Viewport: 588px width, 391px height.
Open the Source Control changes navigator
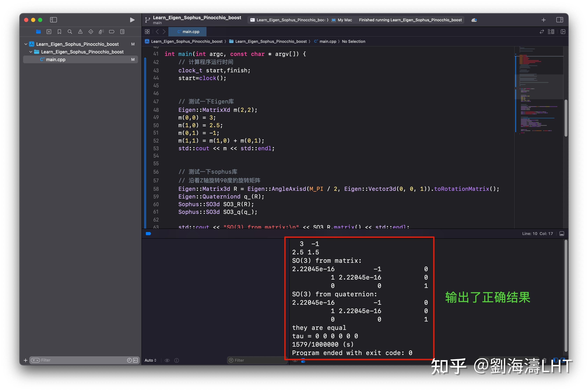click(49, 32)
